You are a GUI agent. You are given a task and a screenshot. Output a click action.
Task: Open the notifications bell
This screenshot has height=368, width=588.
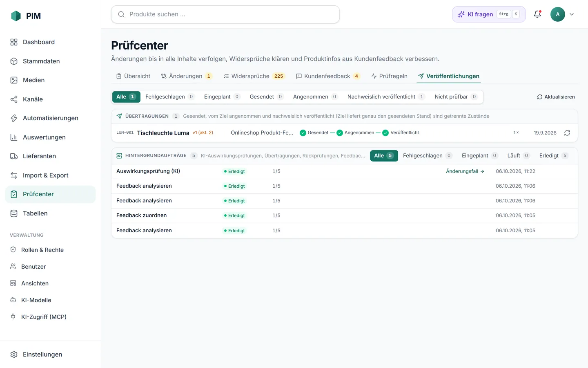coord(537,14)
